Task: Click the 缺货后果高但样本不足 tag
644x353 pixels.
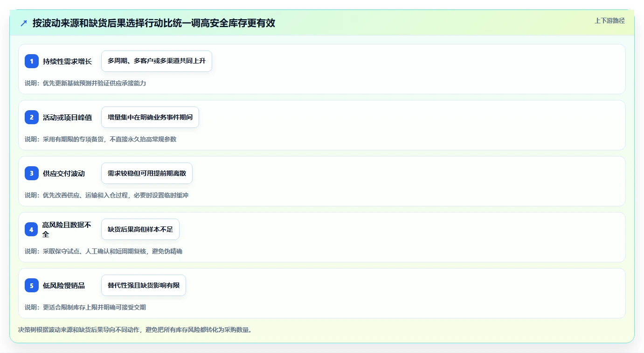Action: (140, 229)
